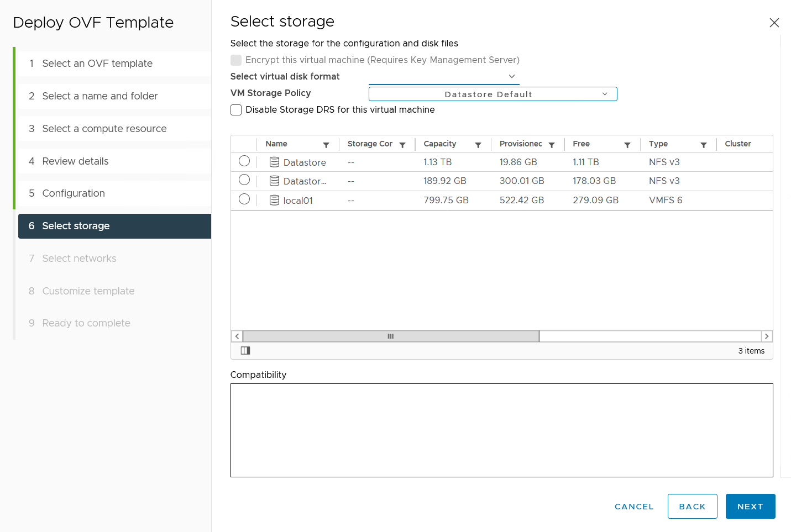
Task: Open the Free column filter icon
Action: pos(627,145)
